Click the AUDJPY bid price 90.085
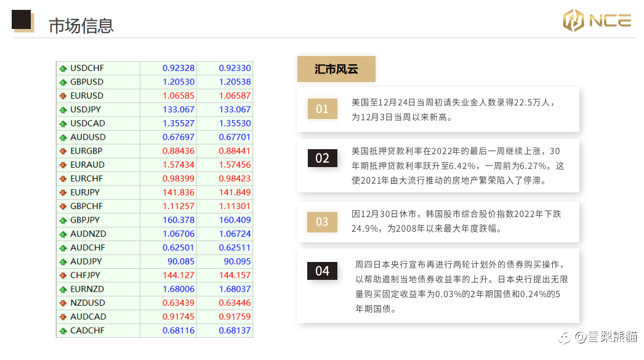The width and height of the screenshot is (644, 360). [x=181, y=261]
